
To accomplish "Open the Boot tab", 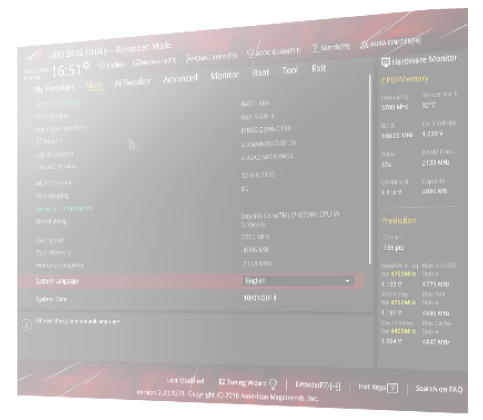I will point(261,72).
